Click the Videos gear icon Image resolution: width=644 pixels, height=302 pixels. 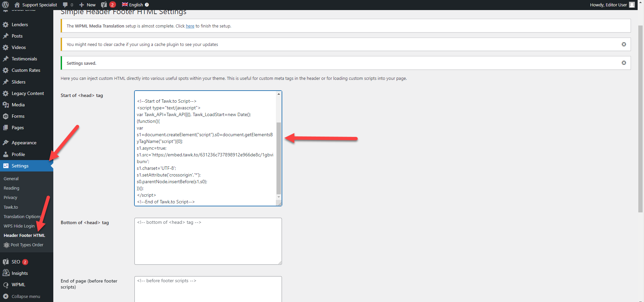(6, 47)
